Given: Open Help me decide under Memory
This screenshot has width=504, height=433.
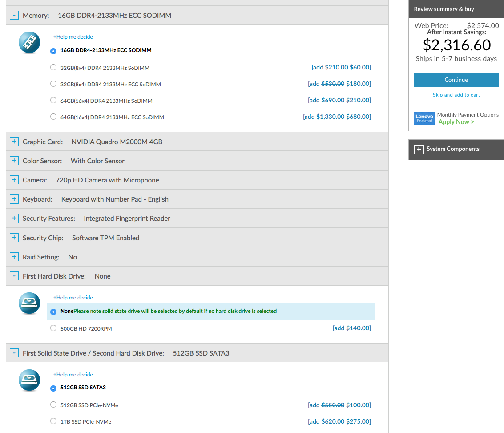Looking at the screenshot, I should (x=73, y=37).
